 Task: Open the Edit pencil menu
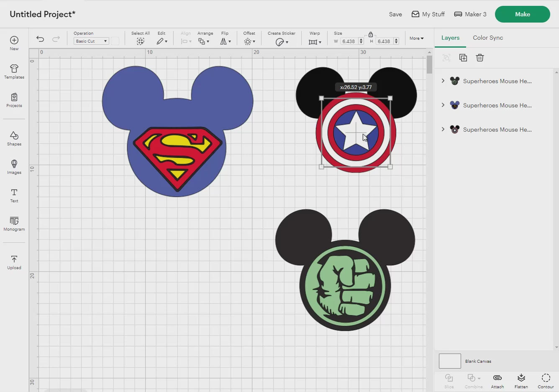tap(162, 41)
